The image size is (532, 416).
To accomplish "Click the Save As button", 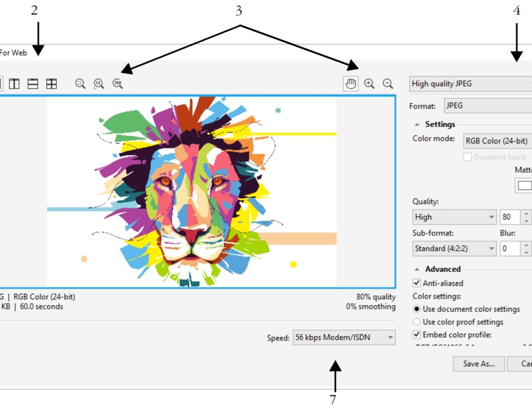I will click(478, 364).
